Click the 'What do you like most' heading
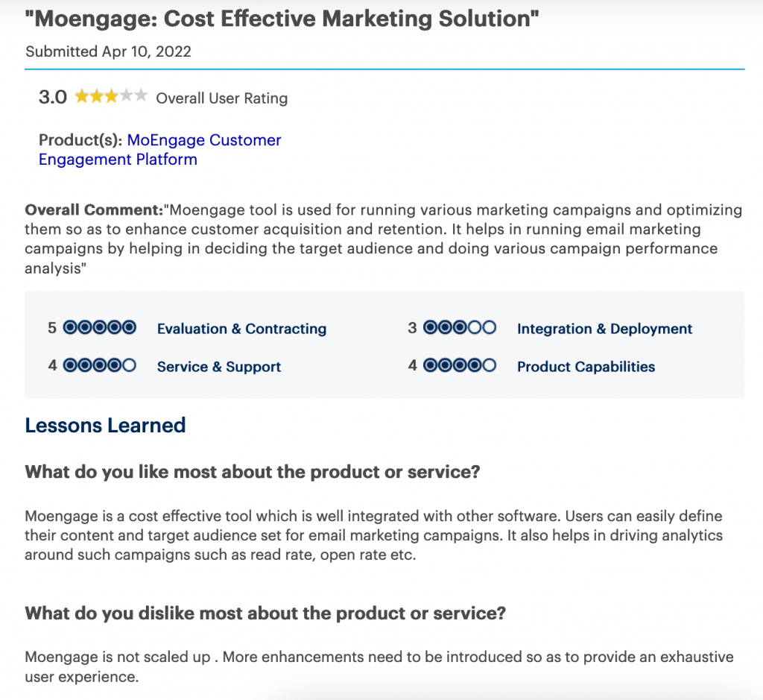Image resolution: width=763 pixels, height=700 pixels. 253,472
